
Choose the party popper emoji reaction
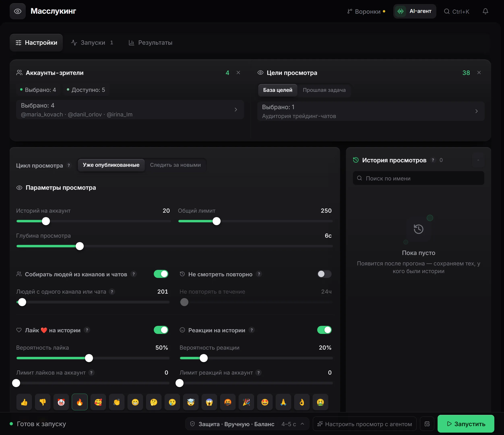(x=246, y=402)
